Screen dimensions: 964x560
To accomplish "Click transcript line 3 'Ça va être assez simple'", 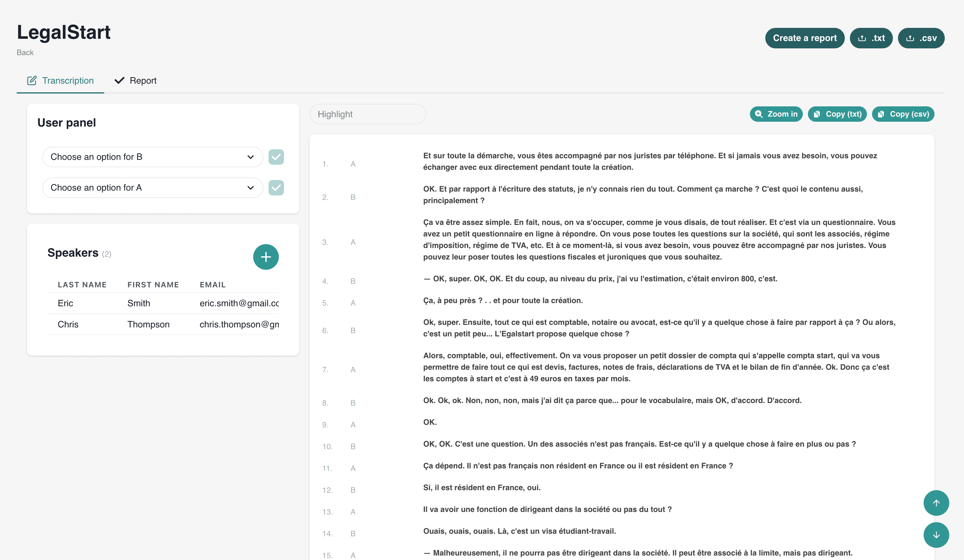I will tap(659, 239).
